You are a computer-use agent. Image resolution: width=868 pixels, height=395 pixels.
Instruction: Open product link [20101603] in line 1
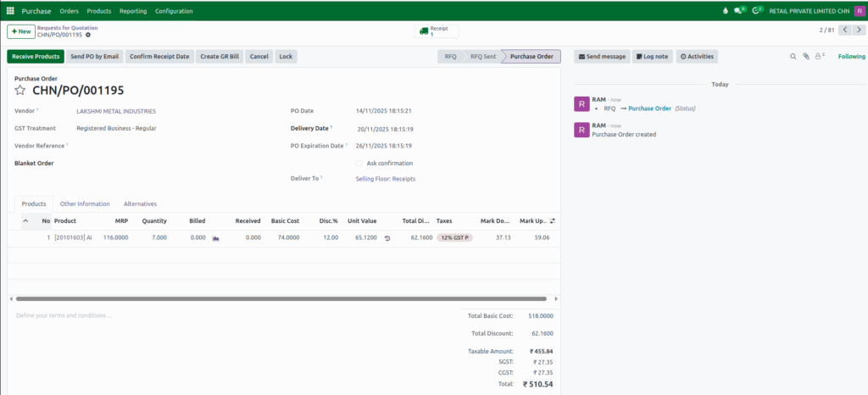[x=73, y=238]
